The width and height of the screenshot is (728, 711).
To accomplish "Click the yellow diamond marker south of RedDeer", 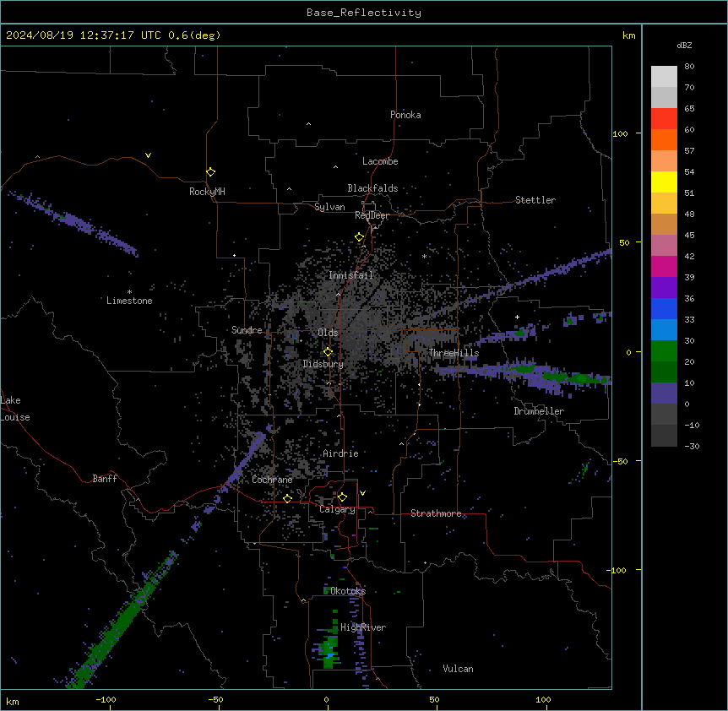I will (x=359, y=237).
